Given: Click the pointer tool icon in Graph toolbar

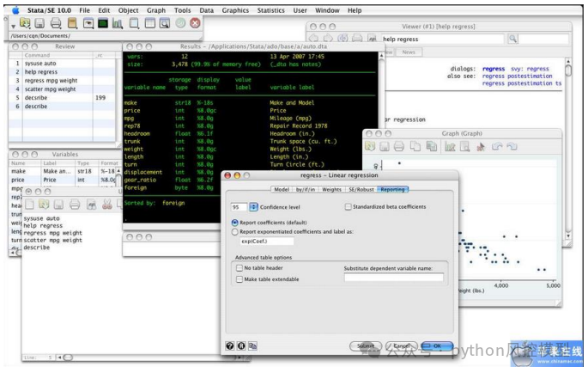Looking at the screenshot, I should 481,146.
